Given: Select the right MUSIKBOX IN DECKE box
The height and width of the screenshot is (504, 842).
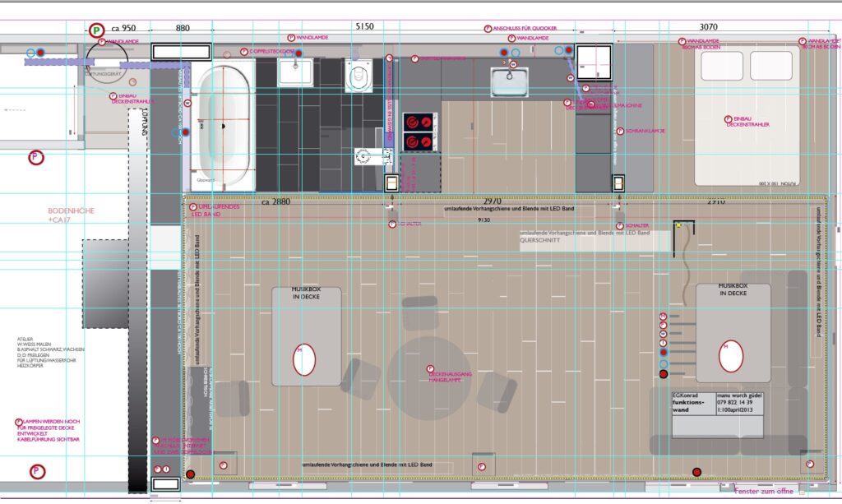Looking at the screenshot, I should tap(733, 333).
